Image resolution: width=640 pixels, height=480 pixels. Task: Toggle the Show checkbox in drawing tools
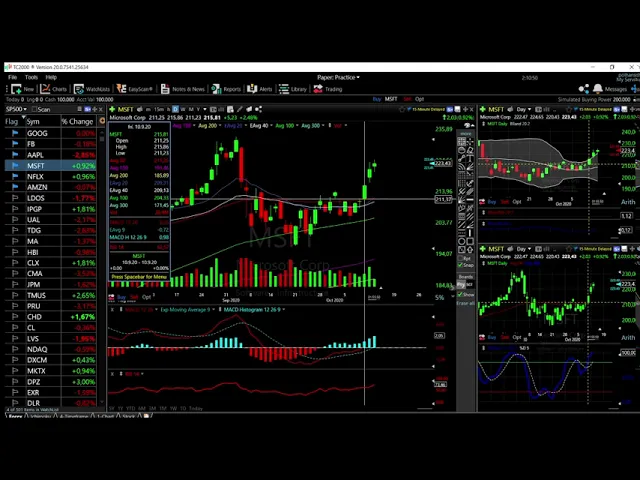[x=460, y=294]
